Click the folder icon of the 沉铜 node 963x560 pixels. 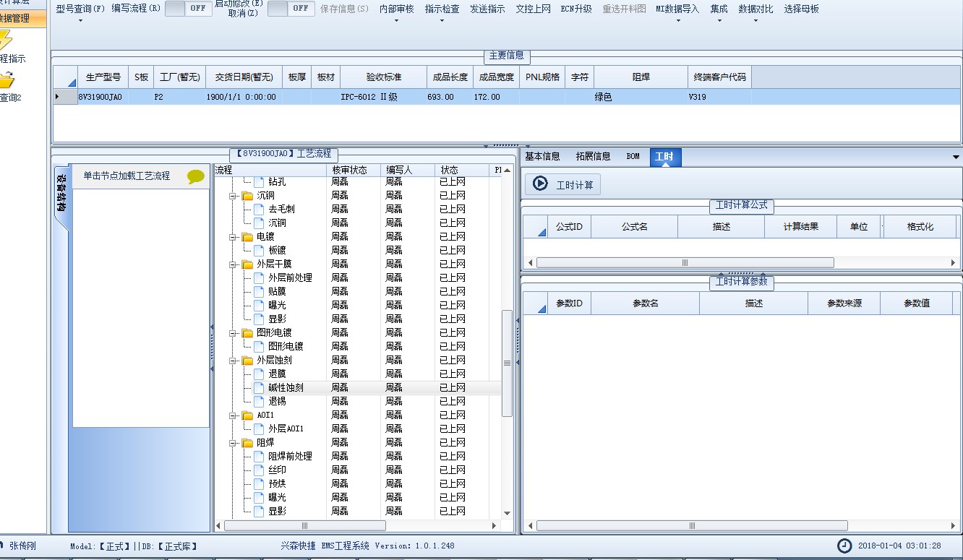click(248, 196)
